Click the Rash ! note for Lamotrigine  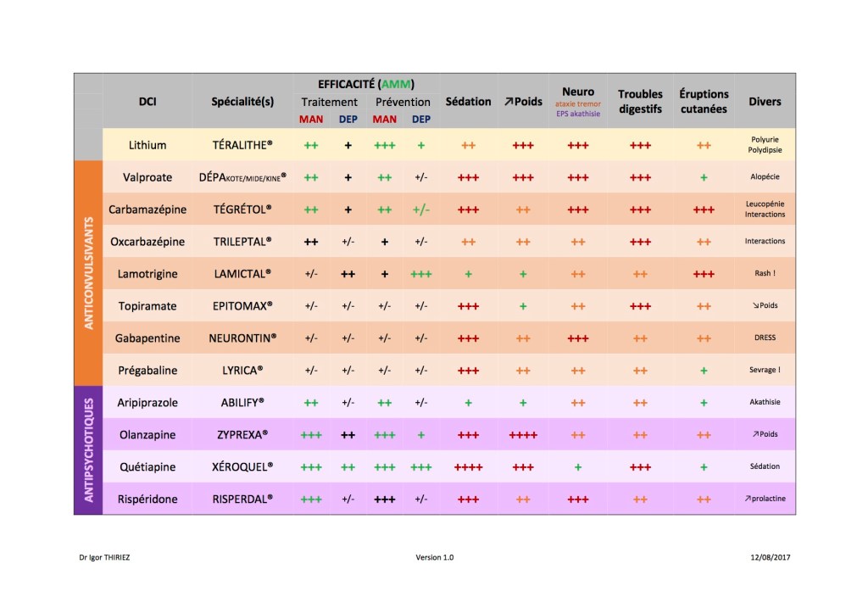(765, 273)
